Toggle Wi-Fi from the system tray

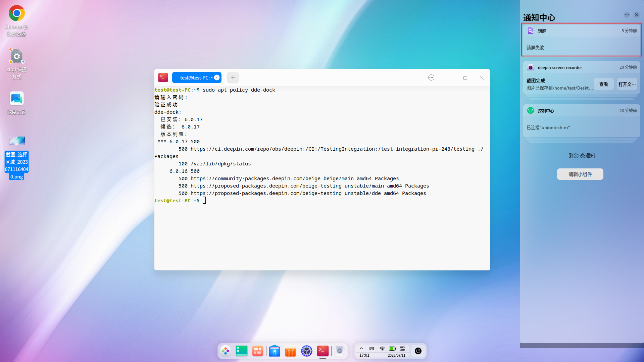pyautogui.click(x=382, y=348)
